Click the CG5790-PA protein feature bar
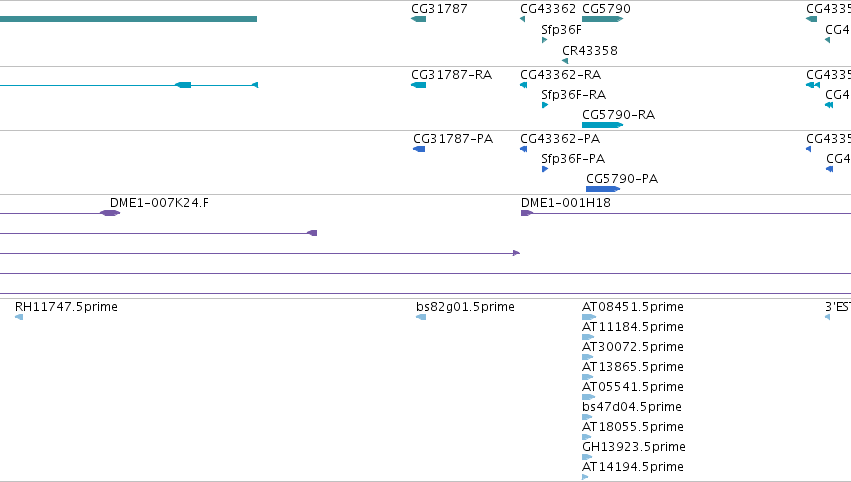 pyautogui.click(x=603, y=189)
